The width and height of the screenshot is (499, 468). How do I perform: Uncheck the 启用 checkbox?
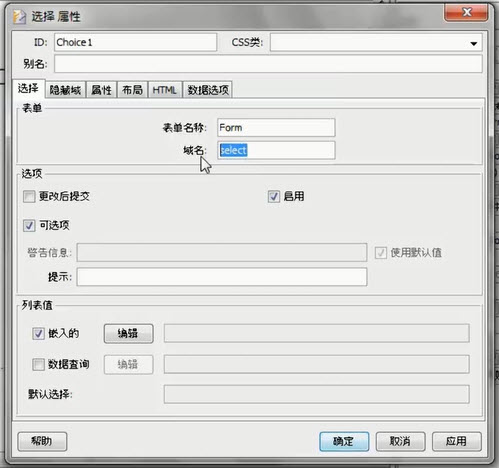274,196
